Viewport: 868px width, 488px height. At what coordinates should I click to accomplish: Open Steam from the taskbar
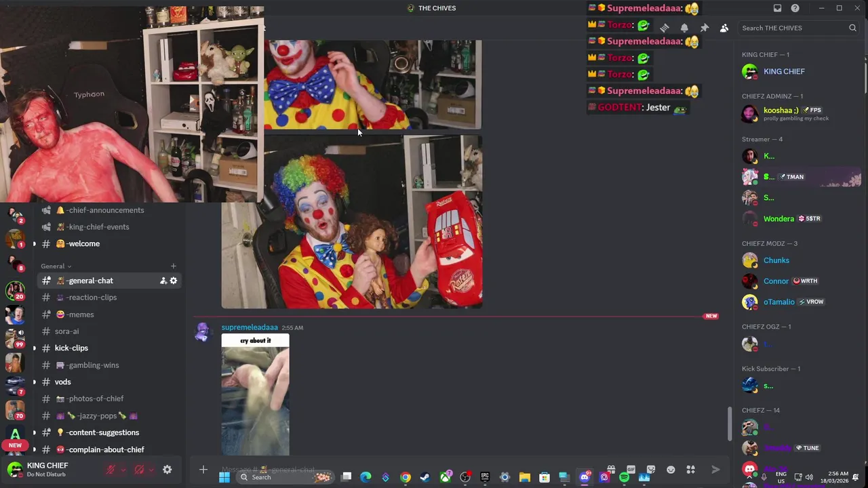coord(425,477)
